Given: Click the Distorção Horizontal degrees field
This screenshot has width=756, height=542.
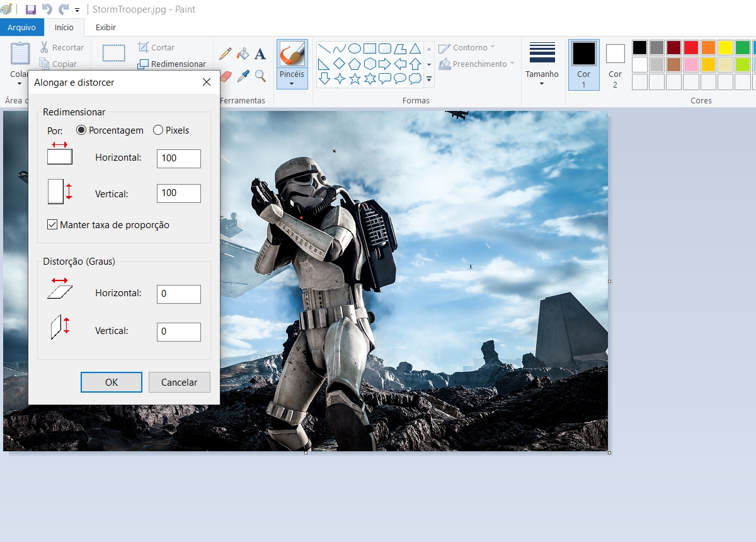Looking at the screenshot, I should tap(179, 294).
